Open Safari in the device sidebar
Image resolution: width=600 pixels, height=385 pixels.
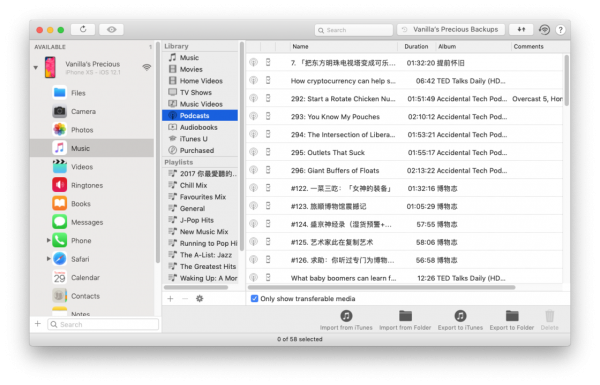[x=92, y=259]
